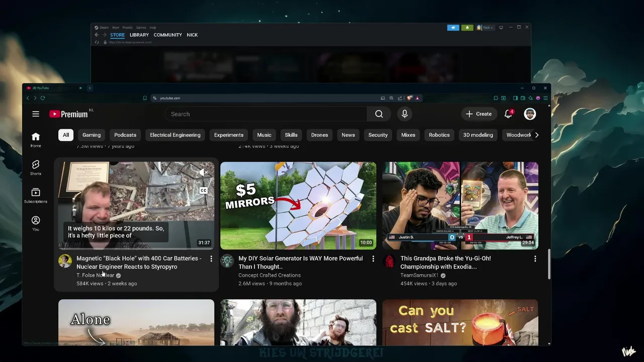Image resolution: width=644 pixels, height=362 pixels.
Task: Open the $5 Mirrors video thumbnail
Action: pyautogui.click(x=298, y=206)
